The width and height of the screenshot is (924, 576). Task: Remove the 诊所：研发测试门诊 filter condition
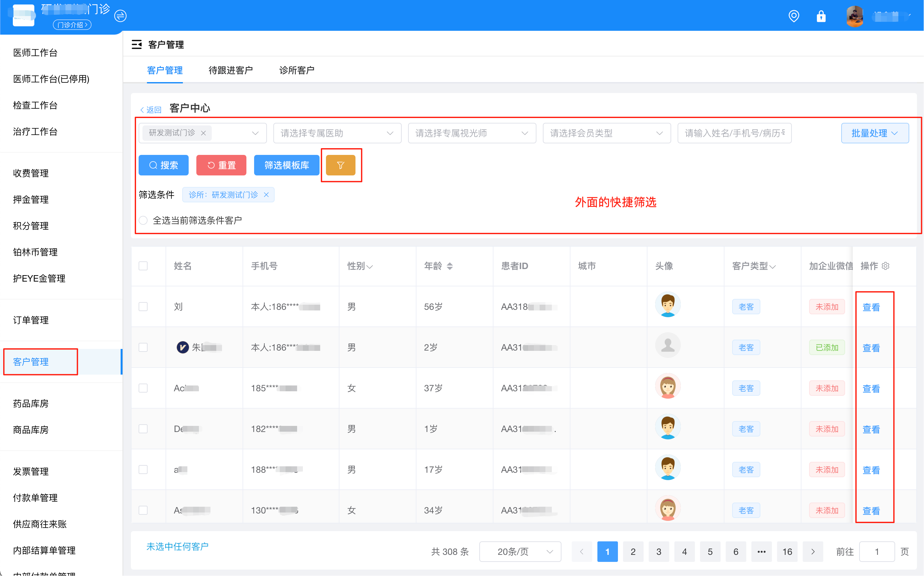click(x=266, y=195)
